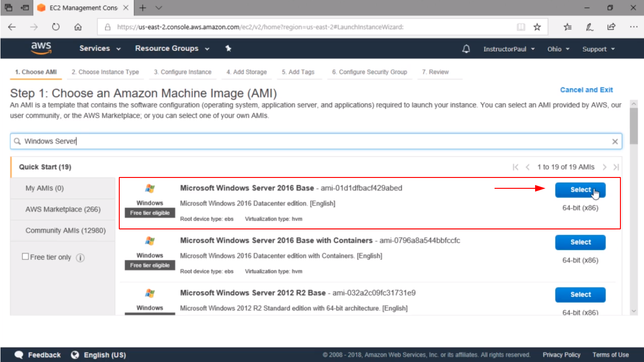Go to last page of AMIs
The image size is (644, 362).
[x=616, y=167]
